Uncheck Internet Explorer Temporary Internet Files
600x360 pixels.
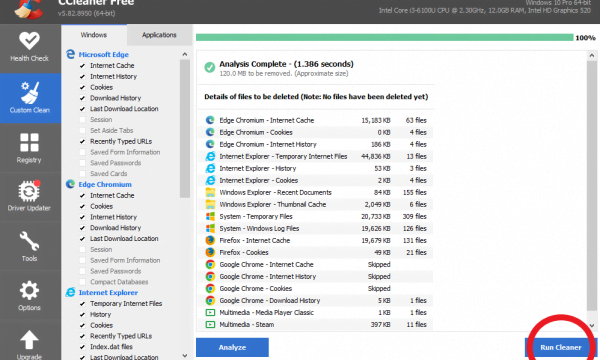(82, 303)
